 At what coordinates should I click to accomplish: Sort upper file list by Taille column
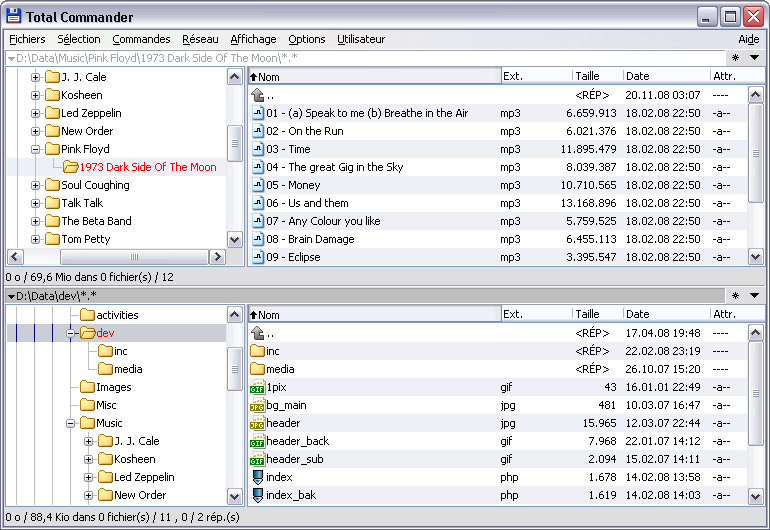click(x=598, y=76)
